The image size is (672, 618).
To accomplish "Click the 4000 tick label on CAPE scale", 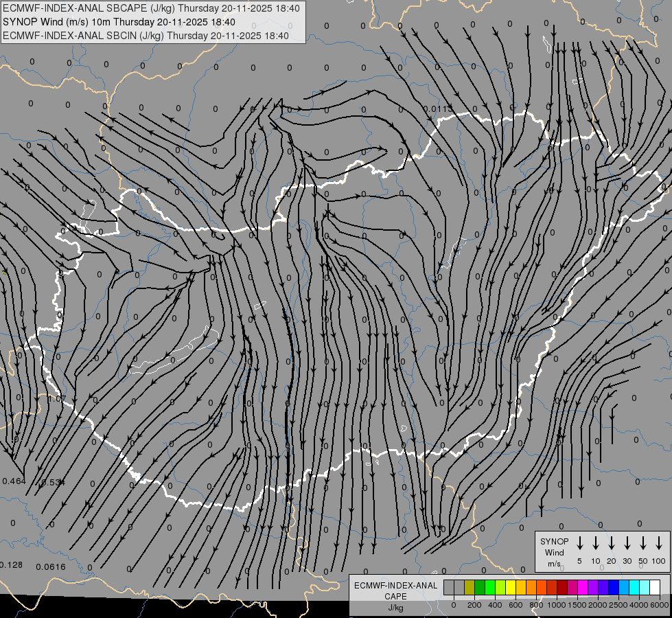I will coord(639,605).
